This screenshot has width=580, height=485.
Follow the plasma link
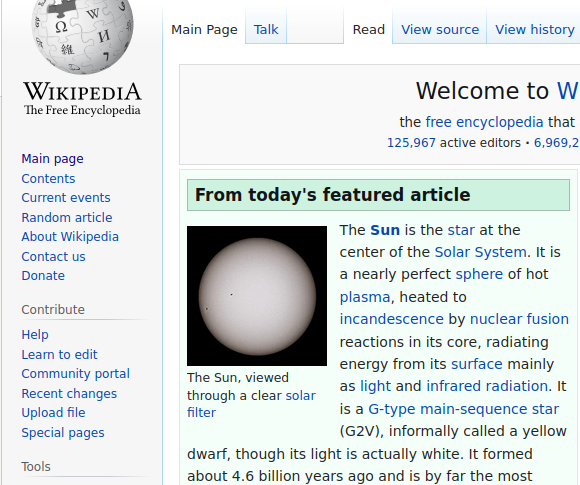coord(365,297)
